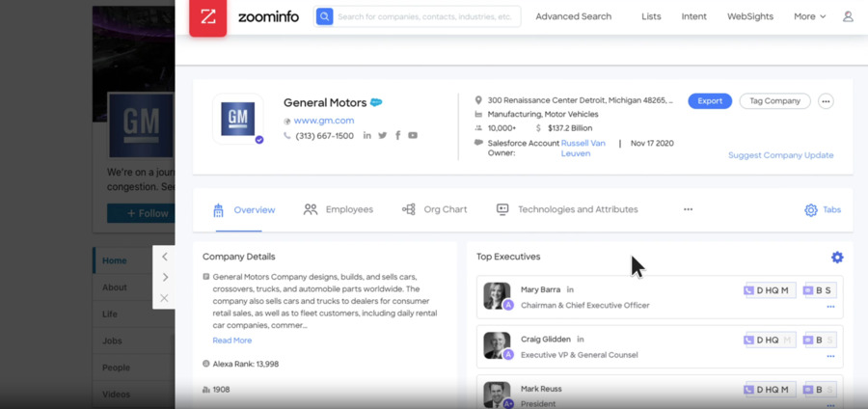Click the General Motors logo thumbnail

[x=238, y=119]
